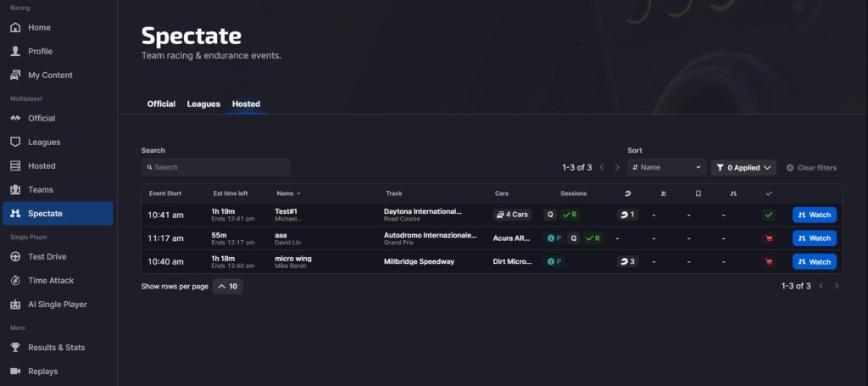Click green checkmark for Test#1 event
Screen dimensions: 868x386
pos(769,215)
